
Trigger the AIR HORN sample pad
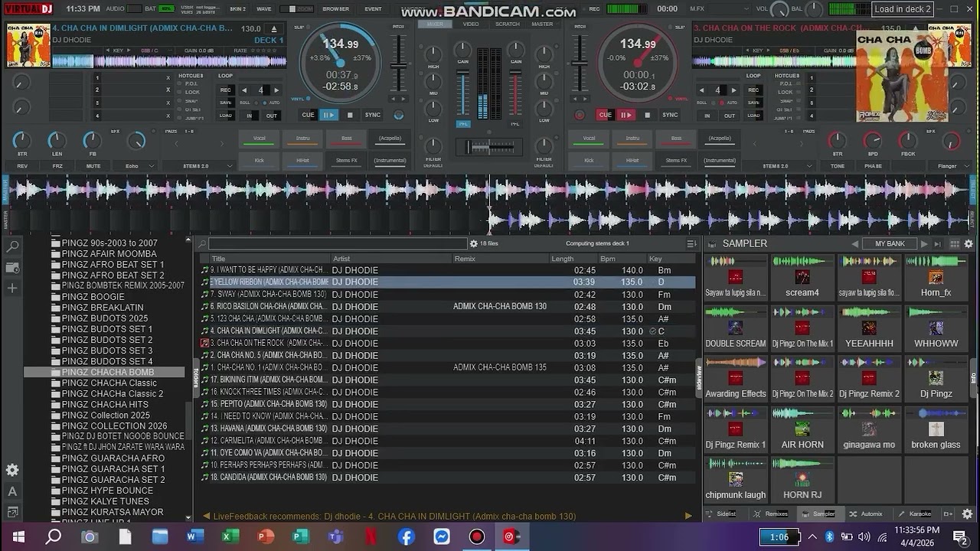[x=802, y=430]
